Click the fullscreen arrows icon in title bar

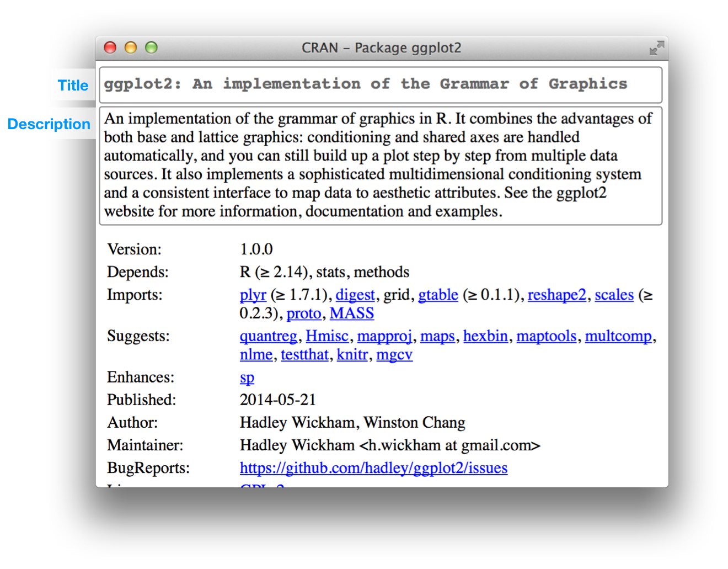[656, 48]
